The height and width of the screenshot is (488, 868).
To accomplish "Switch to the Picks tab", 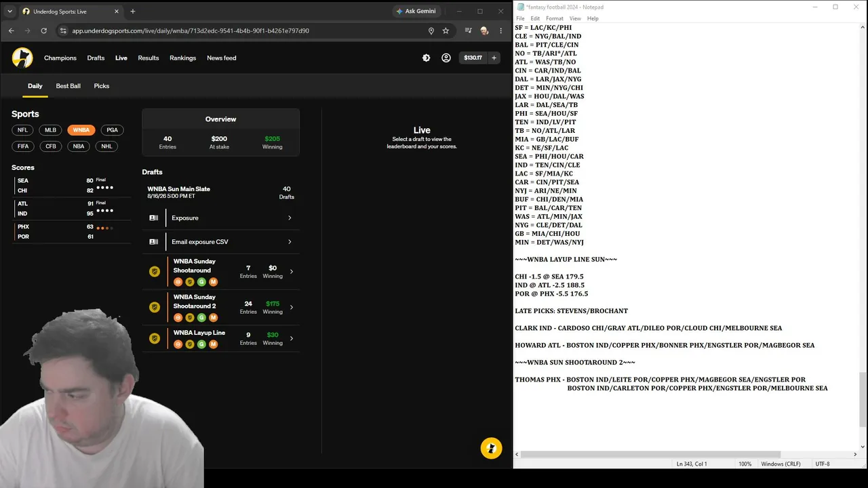I will click(x=102, y=86).
